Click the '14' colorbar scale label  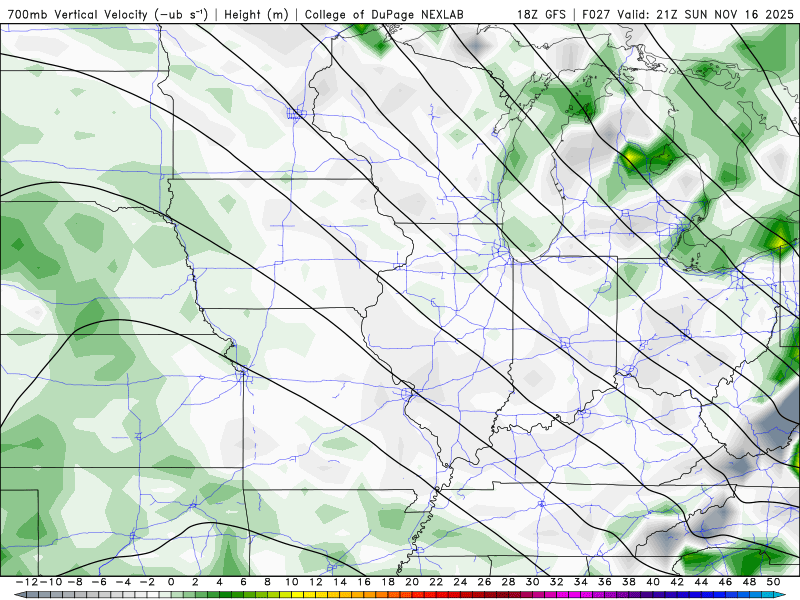point(340,582)
